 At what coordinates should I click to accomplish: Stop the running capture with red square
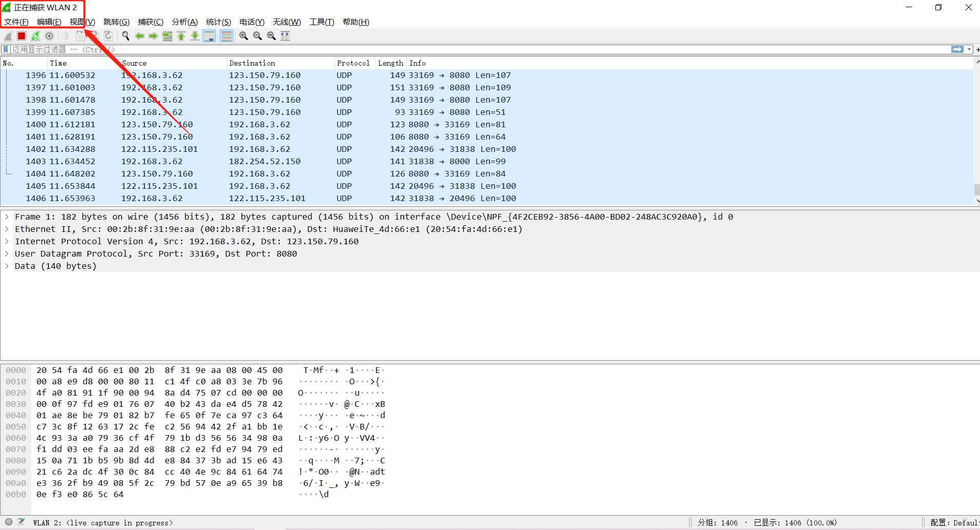tap(22, 36)
